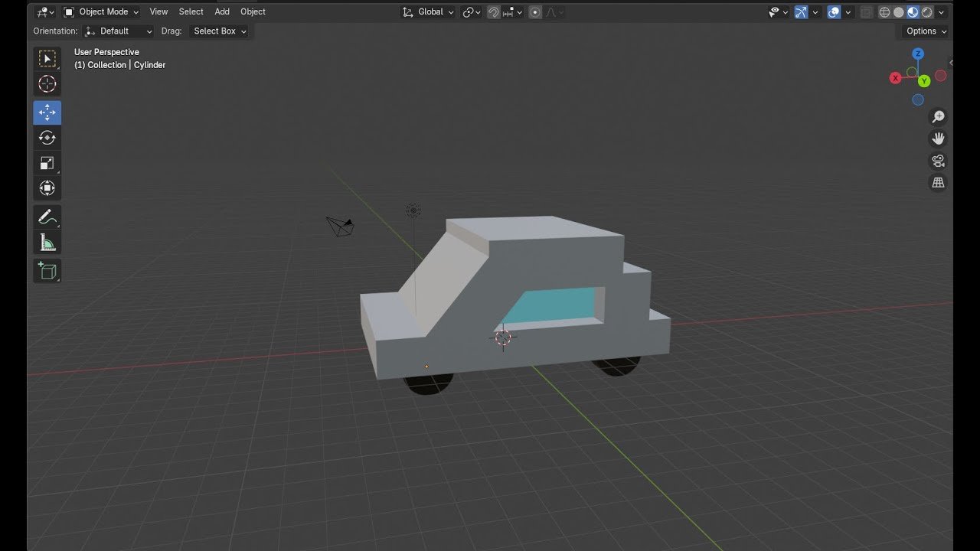The height and width of the screenshot is (551, 980).
Task: Select the camera object in viewport
Action: tap(341, 226)
